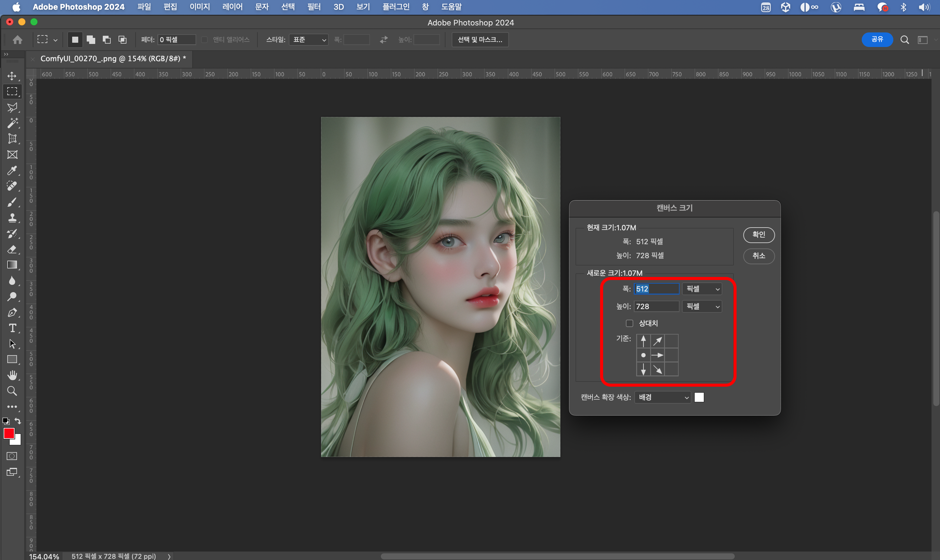This screenshot has width=940, height=560.
Task: Select the Hand tool
Action: pyautogui.click(x=12, y=375)
